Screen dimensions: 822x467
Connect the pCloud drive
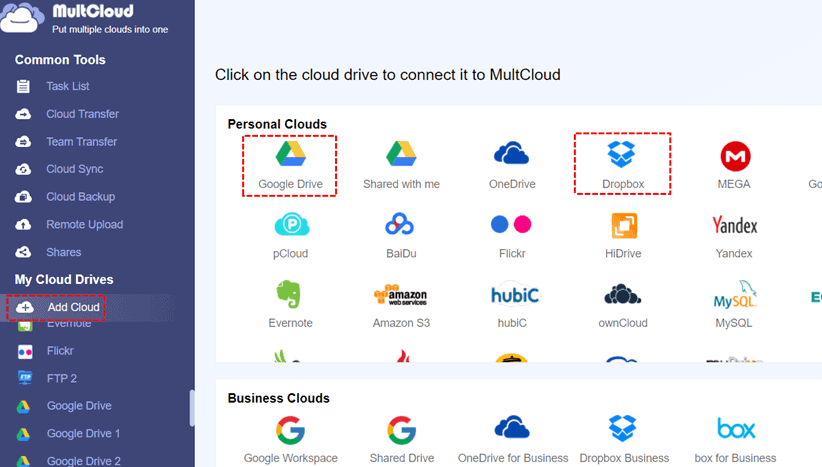tap(290, 236)
